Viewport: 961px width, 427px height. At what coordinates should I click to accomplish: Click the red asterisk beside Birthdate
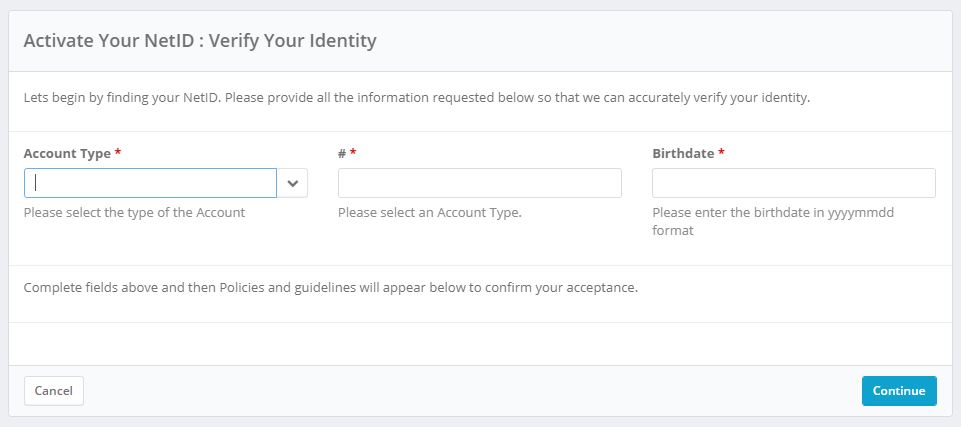(x=722, y=153)
